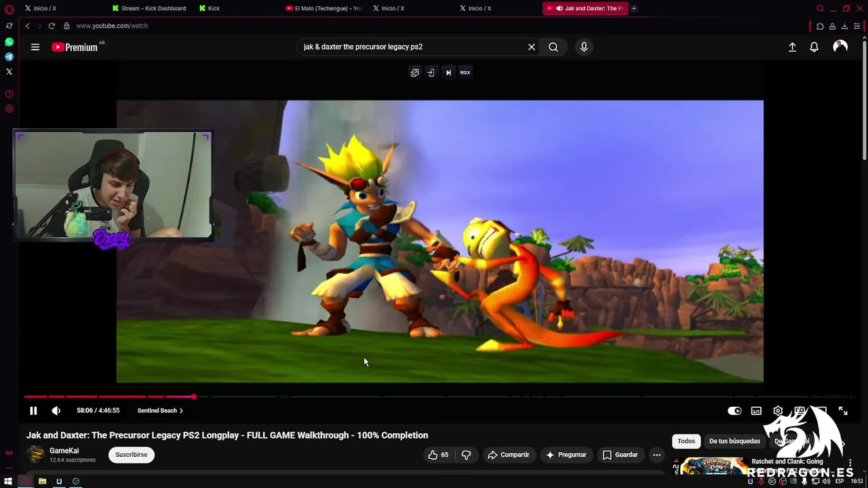Screen dimensions: 868x488
Task: Open more actions three-dot menu
Action: pyautogui.click(x=656, y=455)
